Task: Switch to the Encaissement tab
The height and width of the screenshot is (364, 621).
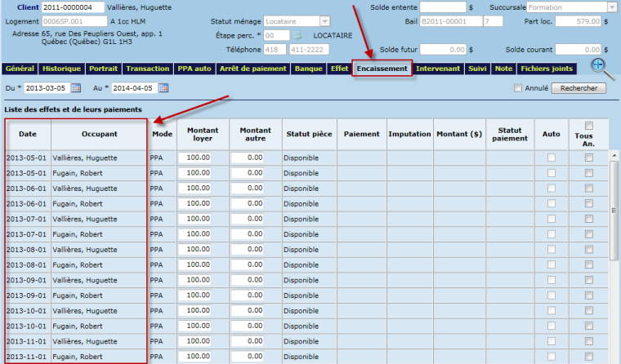Action: tap(382, 69)
